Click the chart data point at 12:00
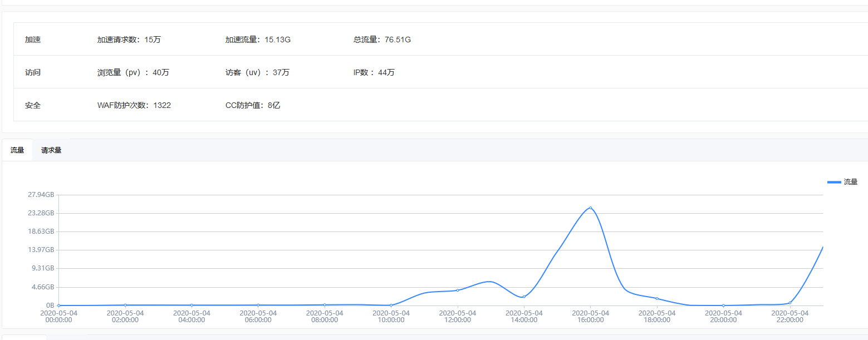Viewport: 868px width, 340px height. click(x=458, y=290)
